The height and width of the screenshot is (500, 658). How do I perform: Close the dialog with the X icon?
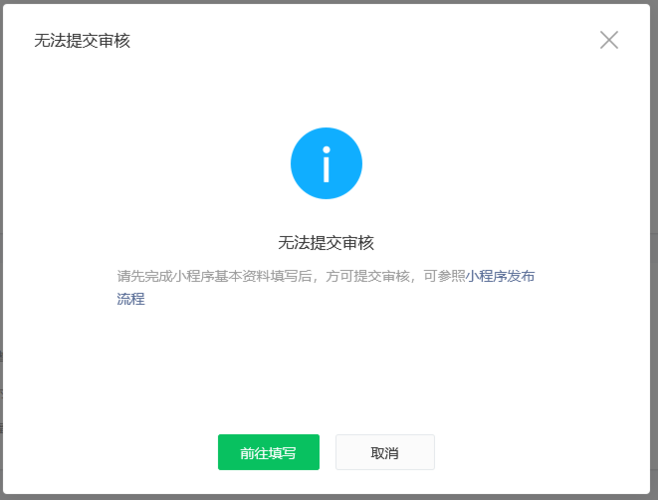click(608, 40)
